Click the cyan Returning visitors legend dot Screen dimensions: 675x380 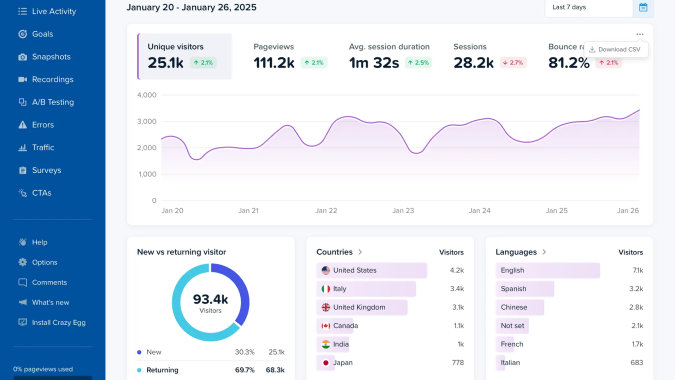pyautogui.click(x=139, y=370)
